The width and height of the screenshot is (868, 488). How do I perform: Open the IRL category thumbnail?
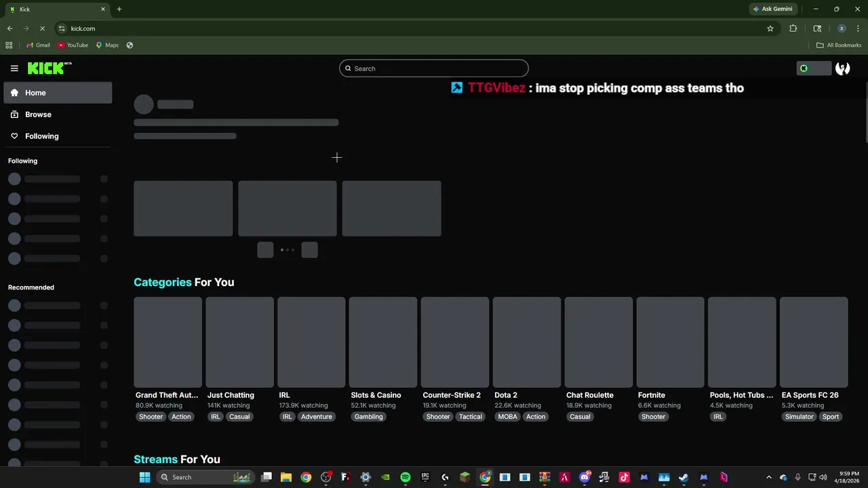click(311, 342)
